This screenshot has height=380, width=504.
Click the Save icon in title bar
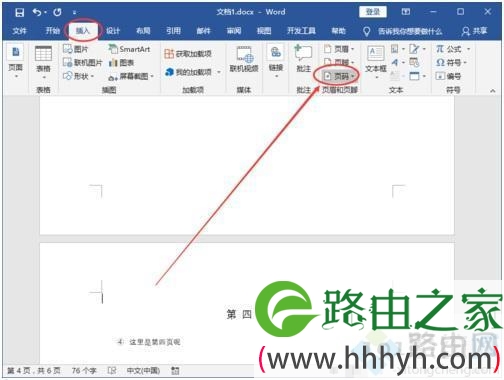[x=19, y=12]
